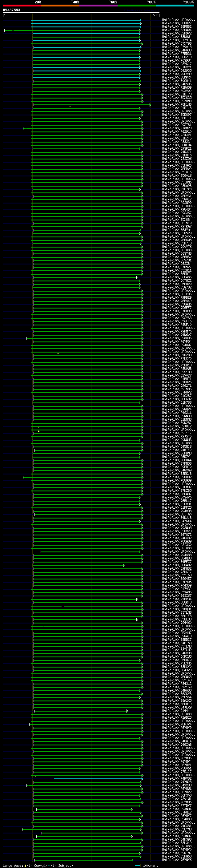This screenshot has height=868, width=197.
Task: Select the UniRef100_Q24JV1 hit label
Action: (177, 135)
